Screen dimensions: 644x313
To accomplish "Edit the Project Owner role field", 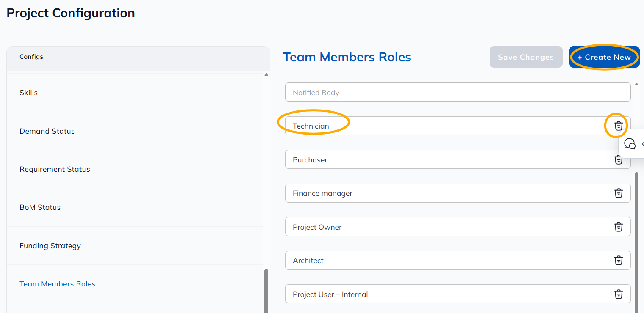I will click(458, 227).
